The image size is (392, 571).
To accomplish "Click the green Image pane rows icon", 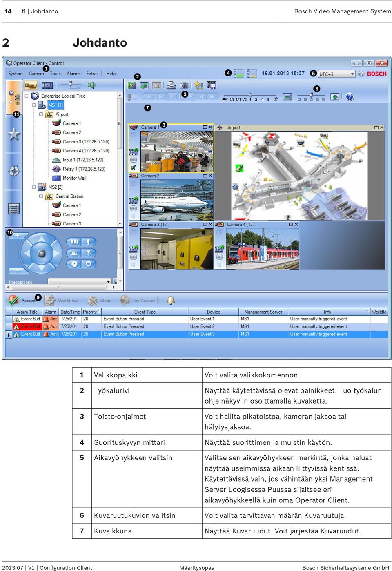I will (x=287, y=97).
